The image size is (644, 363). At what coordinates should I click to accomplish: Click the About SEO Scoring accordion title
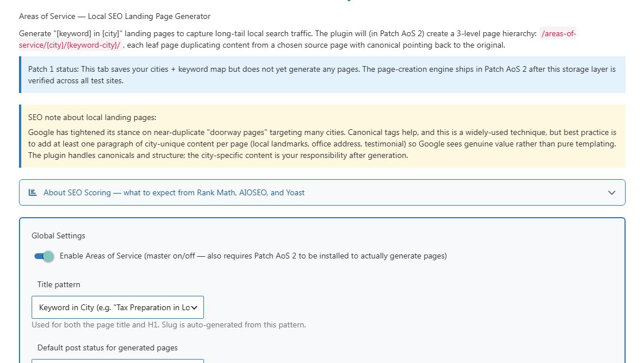(174, 192)
